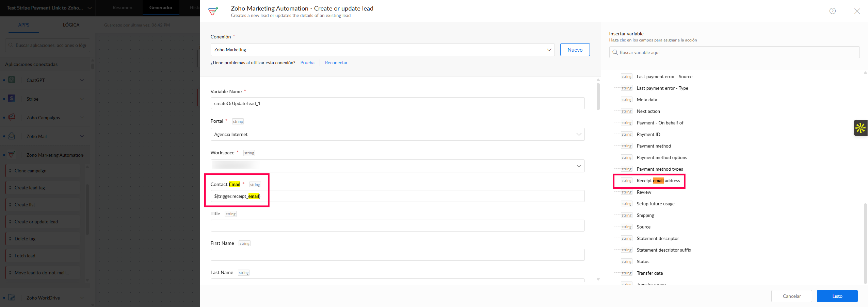Expand the ChatGPT app section
The height and width of the screenshot is (307, 868).
click(x=82, y=80)
